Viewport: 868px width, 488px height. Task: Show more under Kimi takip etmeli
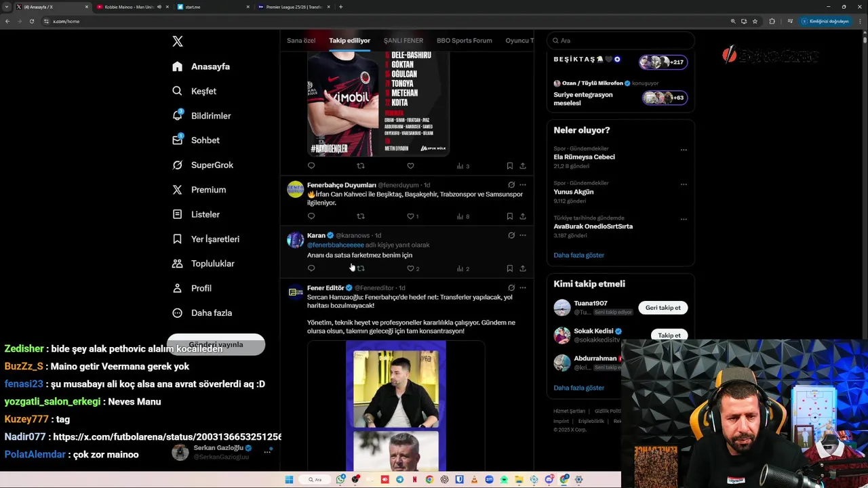(x=578, y=388)
